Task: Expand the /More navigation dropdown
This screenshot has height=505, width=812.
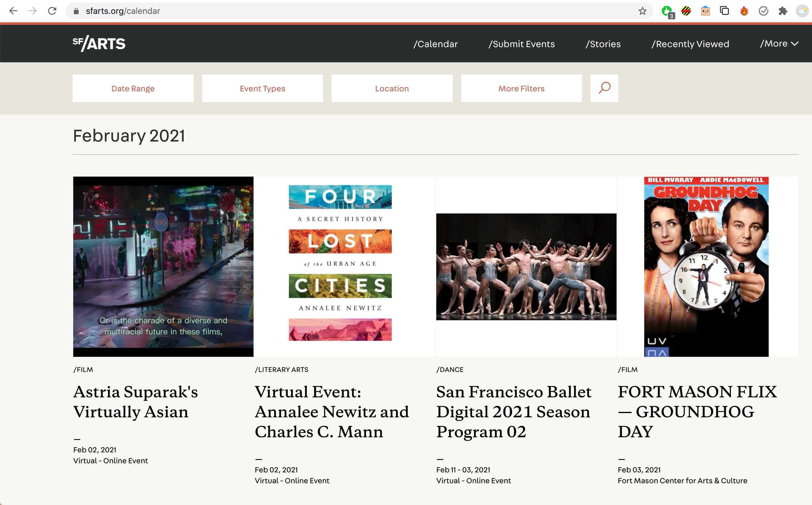Action: click(779, 44)
